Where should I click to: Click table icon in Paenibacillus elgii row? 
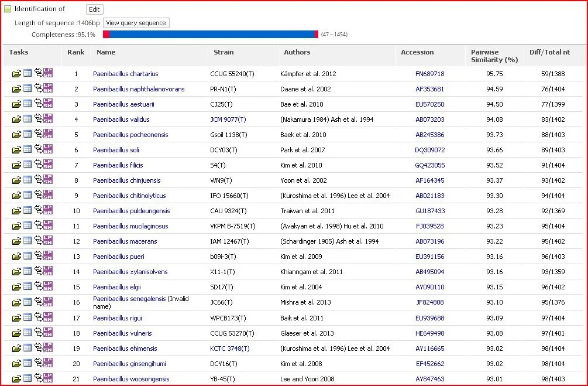click(x=27, y=286)
